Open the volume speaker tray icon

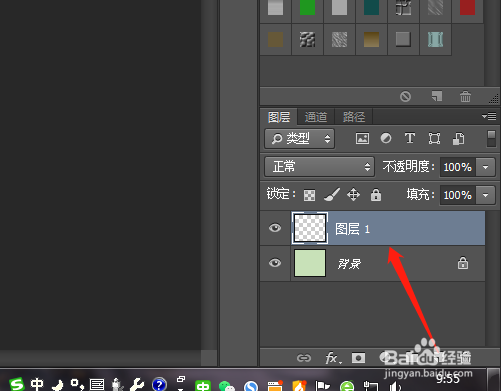click(395, 386)
